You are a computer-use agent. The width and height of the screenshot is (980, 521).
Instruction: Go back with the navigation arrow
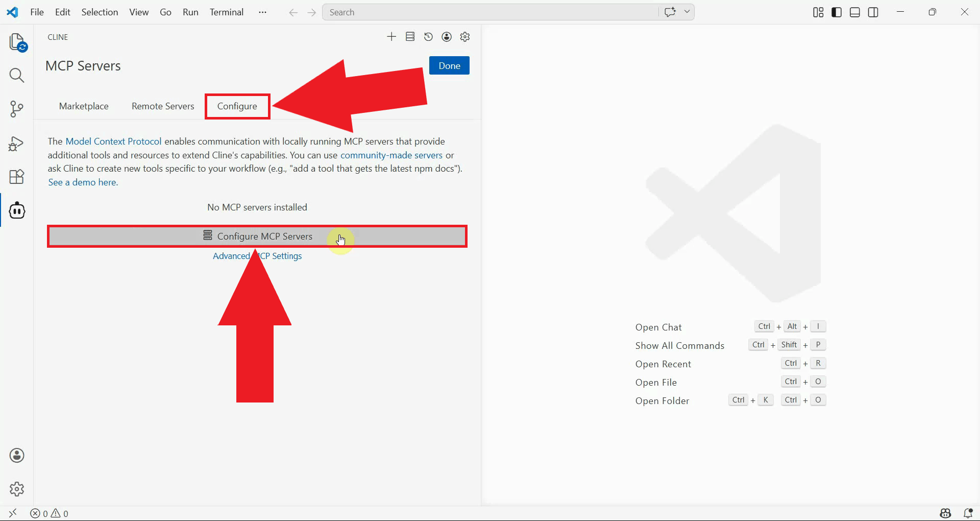[x=293, y=13]
